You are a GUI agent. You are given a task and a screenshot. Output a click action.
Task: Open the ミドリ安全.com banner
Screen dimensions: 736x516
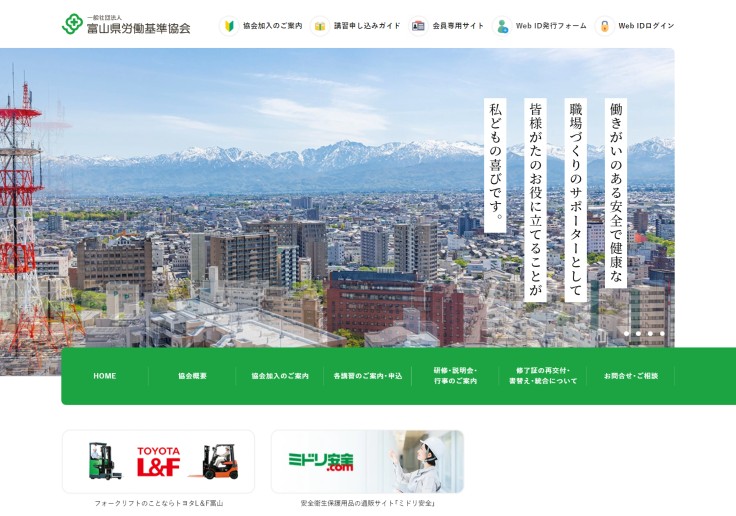368,462
